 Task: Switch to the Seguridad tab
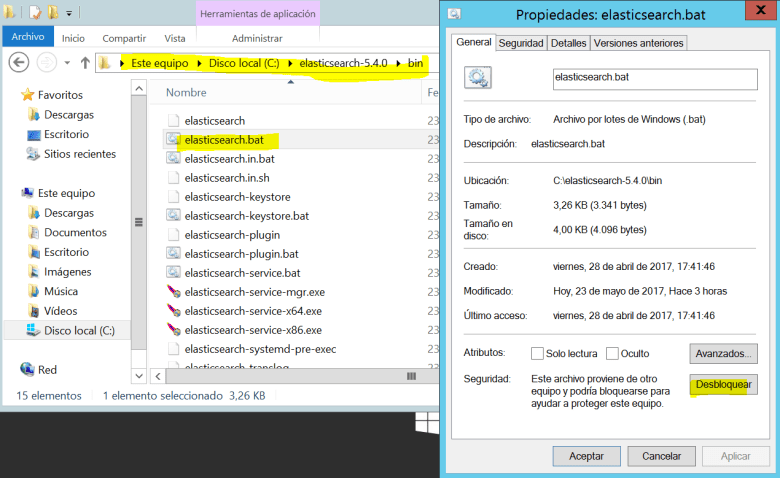tap(521, 43)
